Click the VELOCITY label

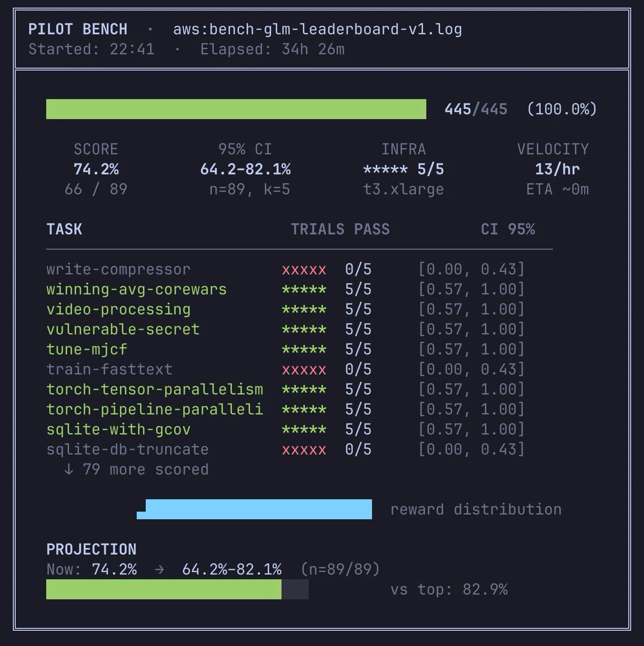coord(553,149)
